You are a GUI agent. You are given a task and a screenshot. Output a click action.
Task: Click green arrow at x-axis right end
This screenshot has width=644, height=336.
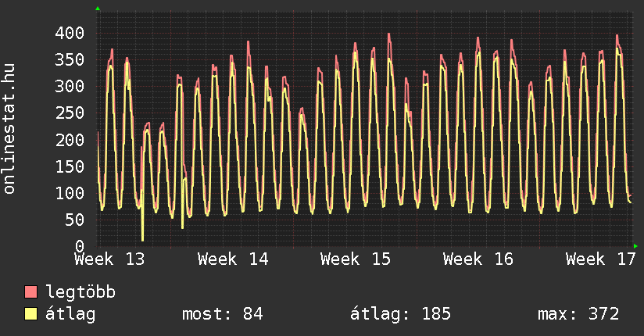click(636, 245)
